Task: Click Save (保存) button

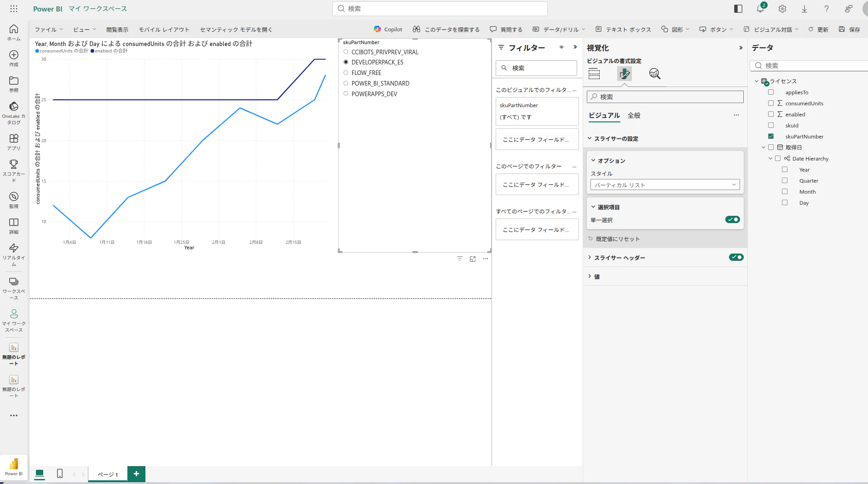Action: pos(849,29)
